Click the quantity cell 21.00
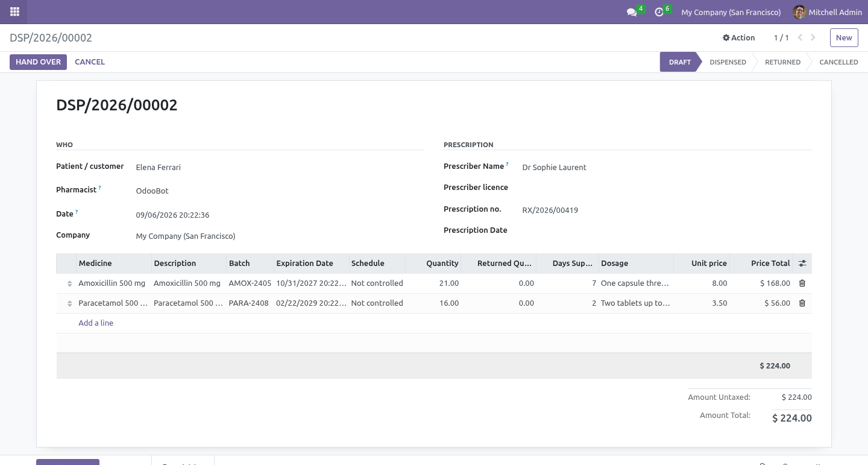 pos(434,283)
